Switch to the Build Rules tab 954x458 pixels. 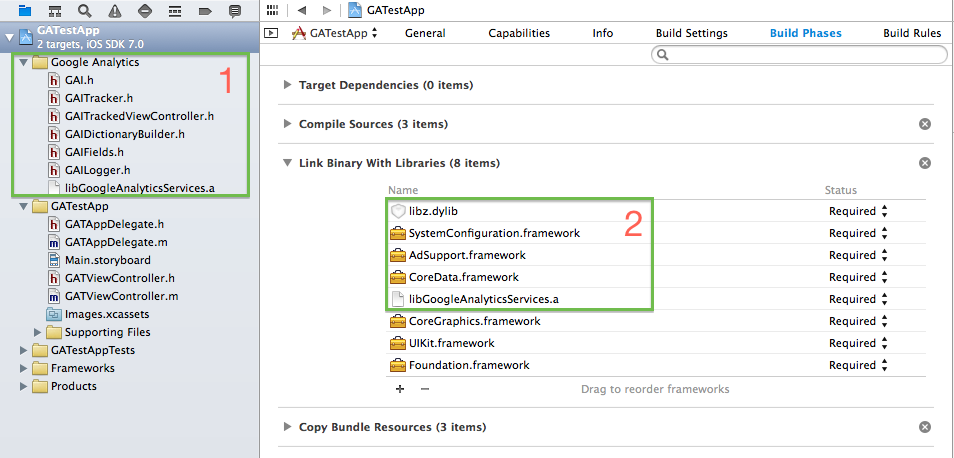point(912,33)
